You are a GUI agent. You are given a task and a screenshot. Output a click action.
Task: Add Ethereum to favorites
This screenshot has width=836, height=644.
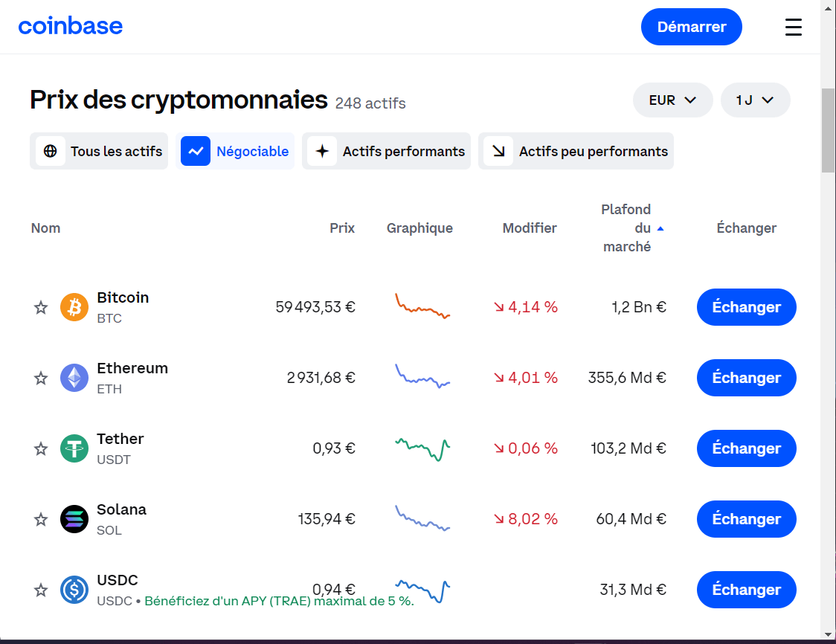pos(40,378)
